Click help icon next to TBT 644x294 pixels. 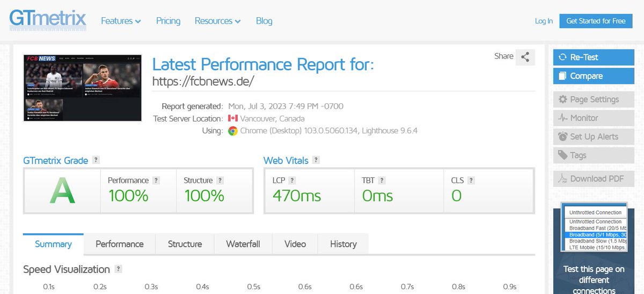(x=382, y=181)
